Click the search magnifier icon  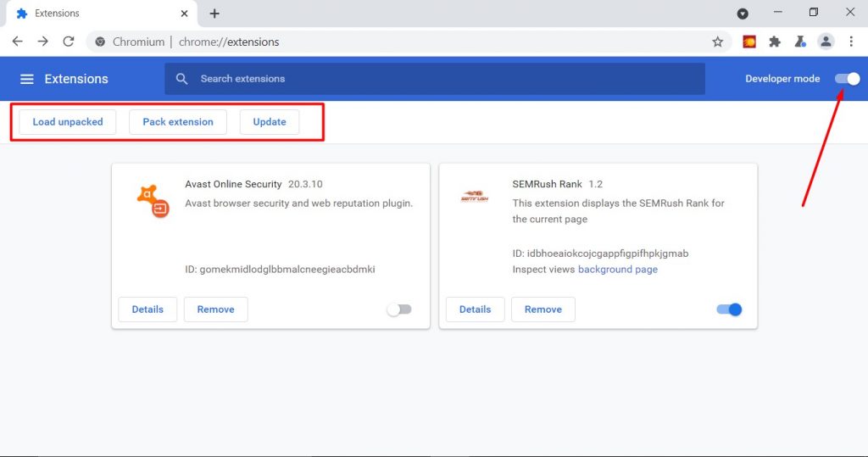coord(181,79)
